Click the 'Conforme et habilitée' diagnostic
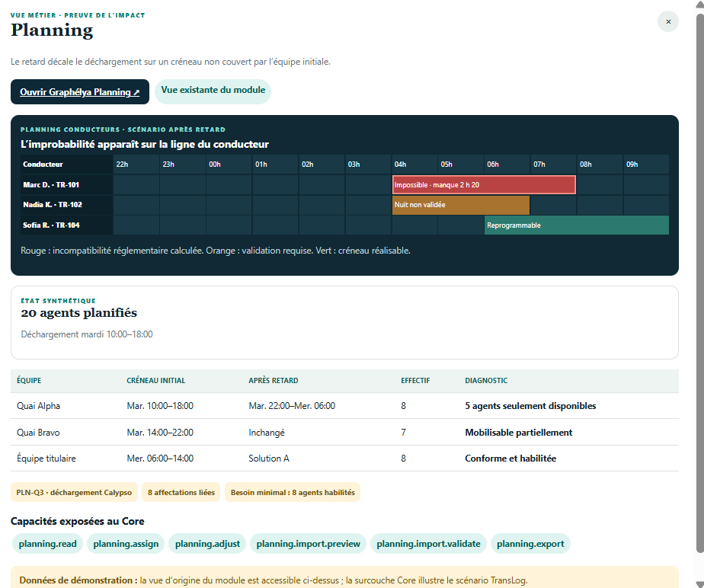This screenshot has height=588, width=704. point(510,459)
